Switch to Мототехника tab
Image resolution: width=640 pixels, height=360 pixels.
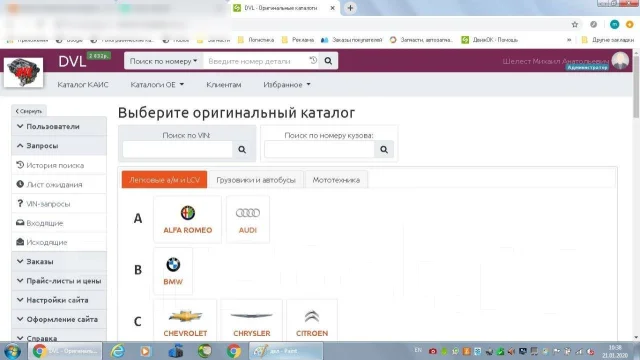point(336,180)
